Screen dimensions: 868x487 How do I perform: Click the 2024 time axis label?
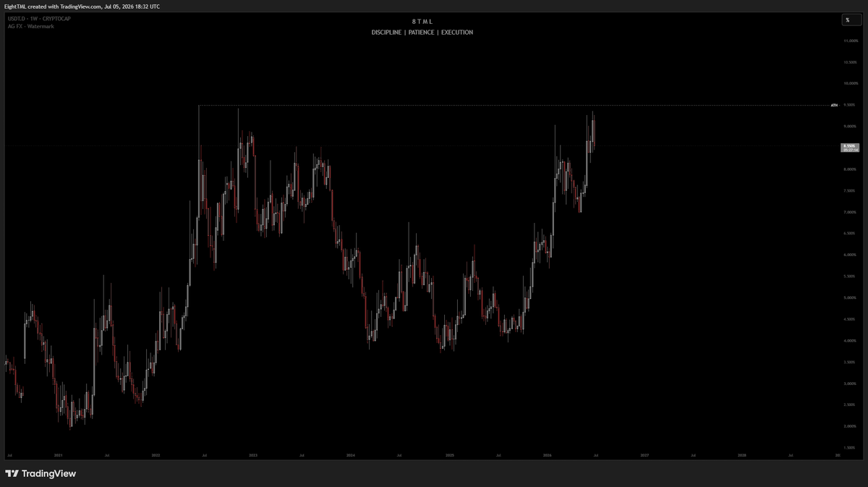351,456
